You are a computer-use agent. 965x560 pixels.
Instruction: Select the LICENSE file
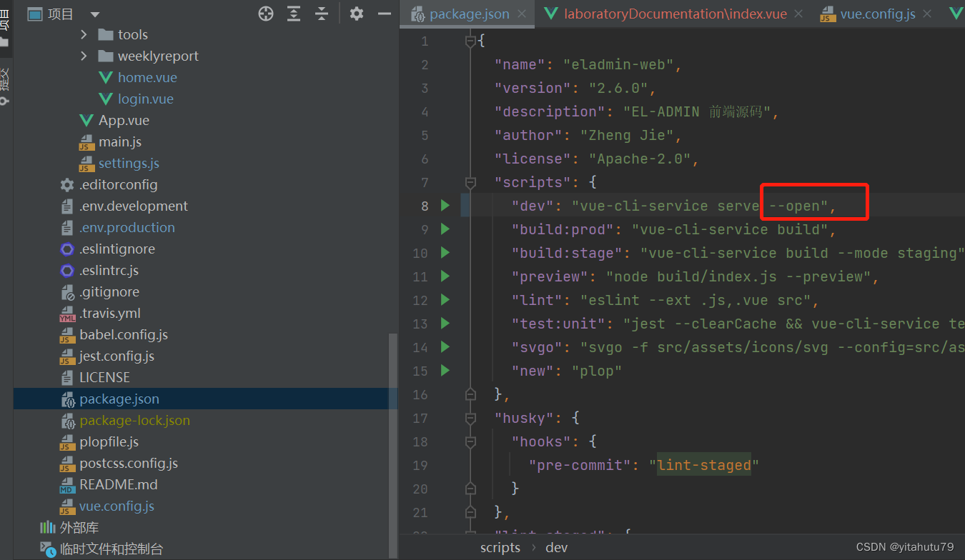(x=104, y=377)
